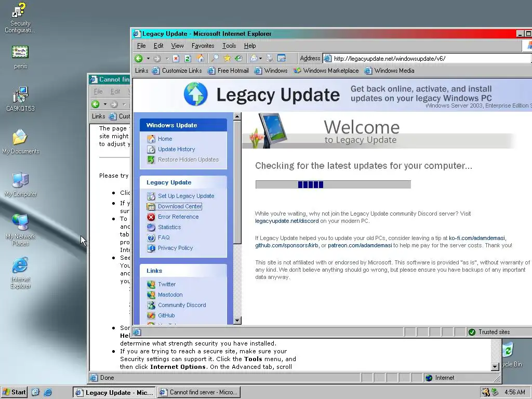Select Internet Explorer desktop icon
This screenshot has height=399, width=532.
click(20, 273)
